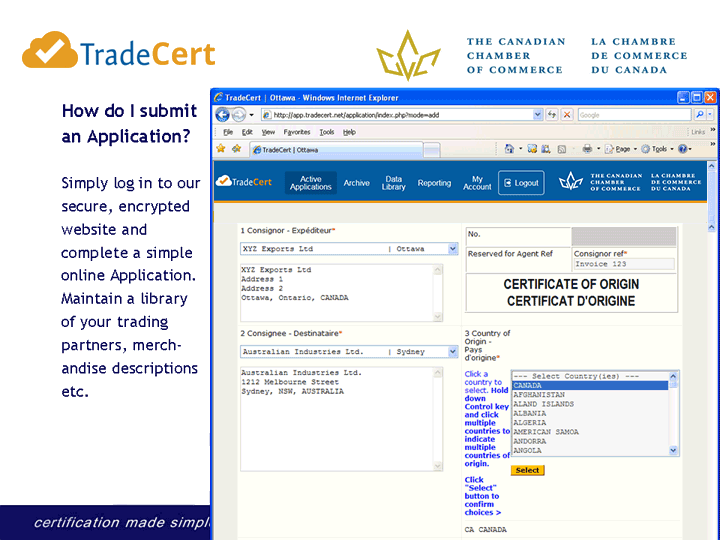
Task: Click the Consignor ref field with Invoice 123
Action: 624,264
